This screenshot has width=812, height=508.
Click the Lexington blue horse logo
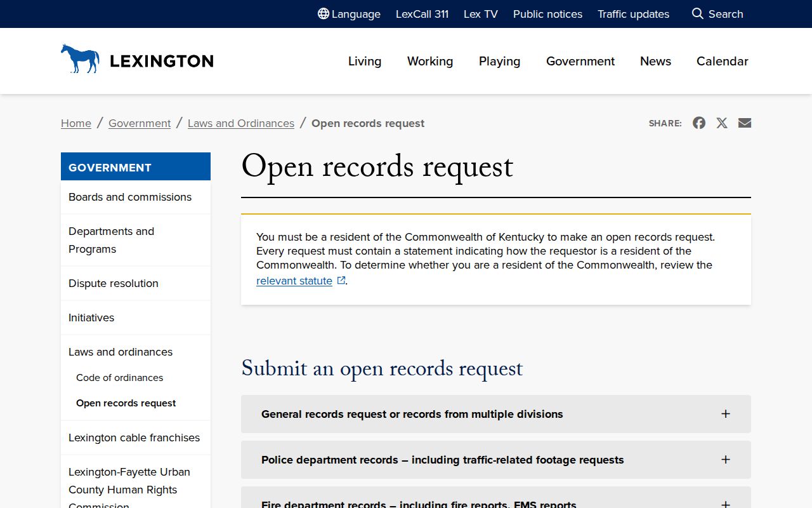80,58
